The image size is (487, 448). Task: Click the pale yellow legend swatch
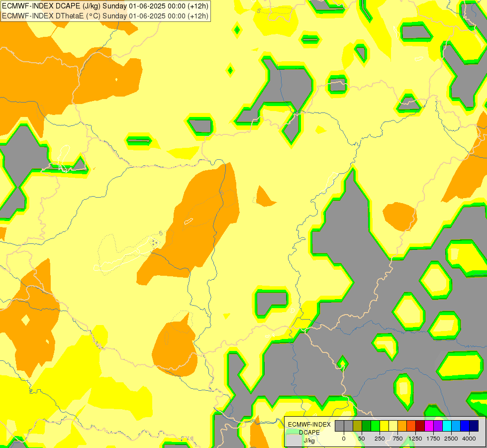coord(393,426)
